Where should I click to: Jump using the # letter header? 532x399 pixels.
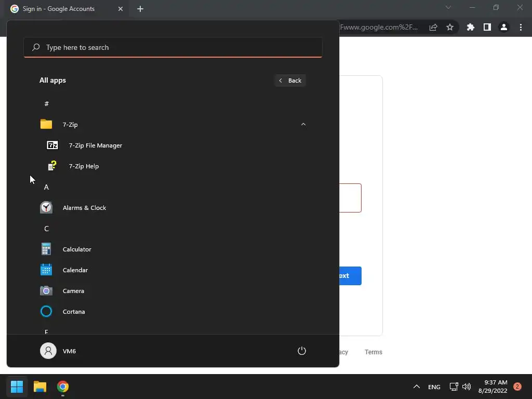pos(46,104)
